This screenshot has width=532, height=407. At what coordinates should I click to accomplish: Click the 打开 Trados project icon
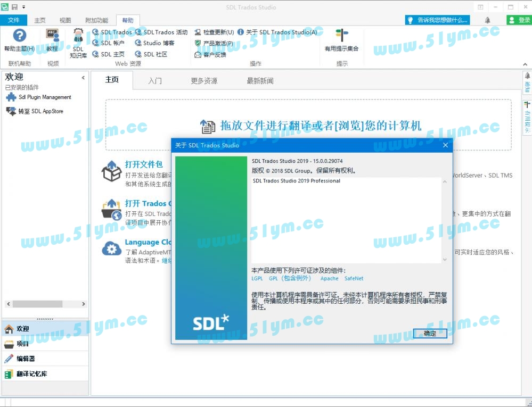pyautogui.click(x=112, y=210)
